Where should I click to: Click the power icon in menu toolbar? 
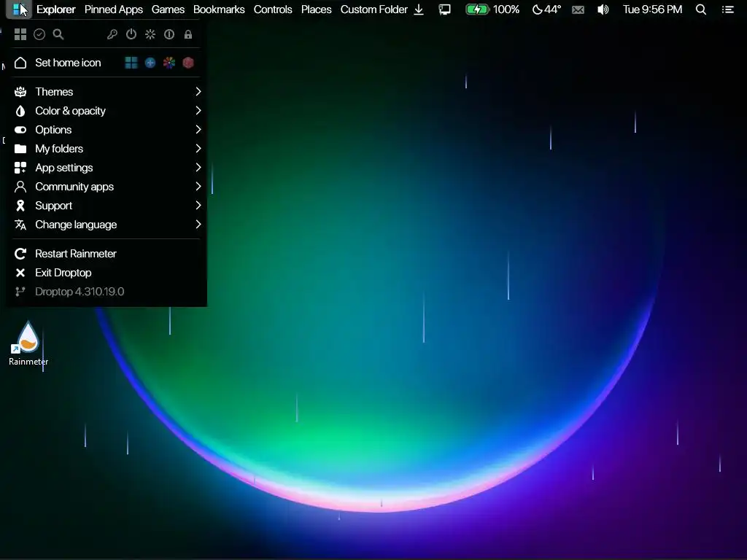pos(131,34)
